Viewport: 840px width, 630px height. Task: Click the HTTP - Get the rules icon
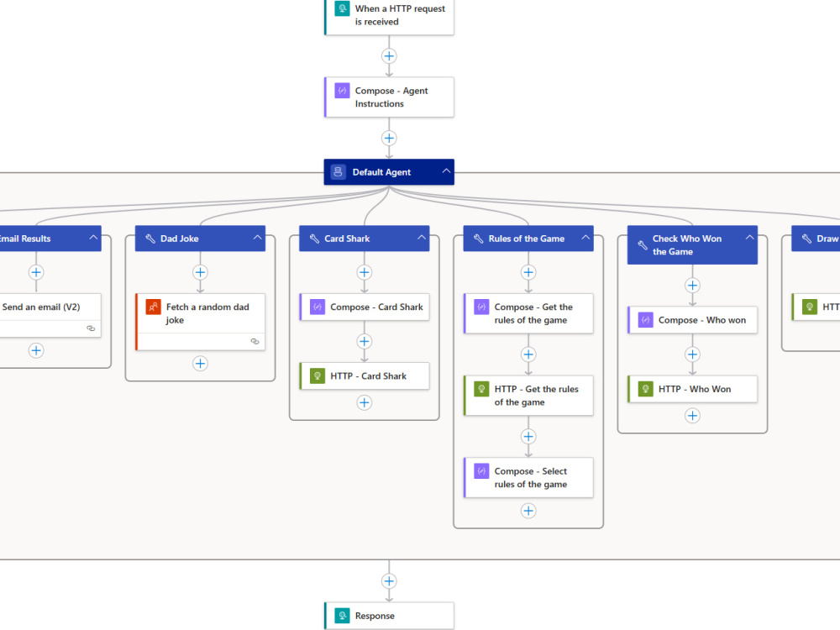481,389
